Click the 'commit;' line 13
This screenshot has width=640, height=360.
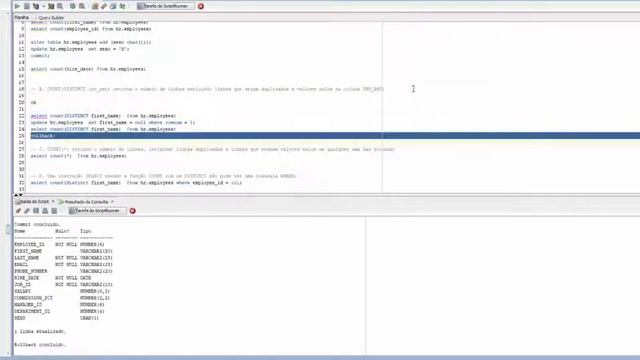coord(40,56)
